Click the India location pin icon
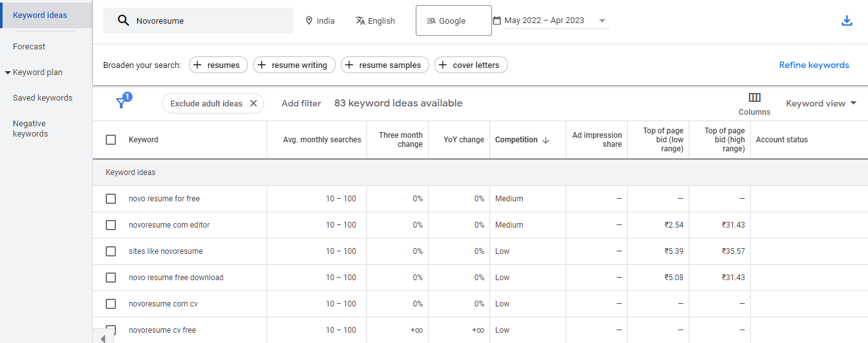Viewport: 868px width, 343px height. coord(309,21)
